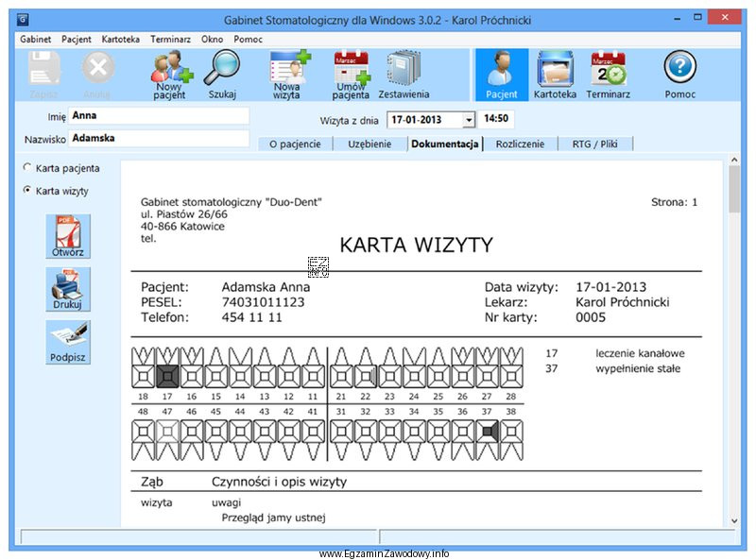Viewport: 756px width, 560px height.
Task: Click tooth 47 in the lower chart
Action: (167, 432)
